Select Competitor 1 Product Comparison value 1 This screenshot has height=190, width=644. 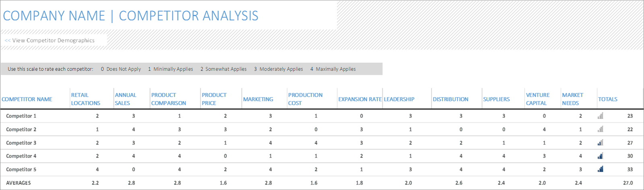pyautogui.click(x=179, y=116)
